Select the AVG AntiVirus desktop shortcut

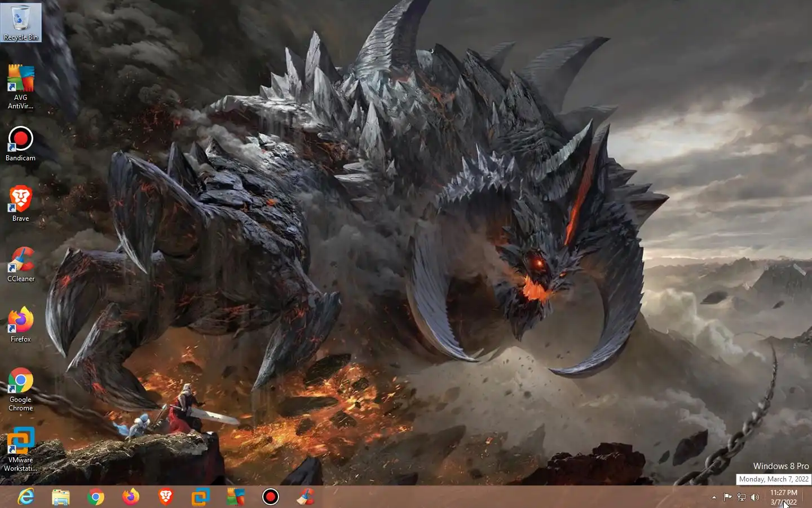[x=21, y=86]
